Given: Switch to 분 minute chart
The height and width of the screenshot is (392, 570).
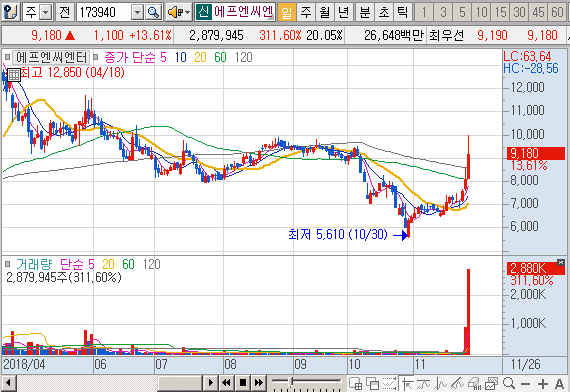Looking at the screenshot, I should coord(365,12).
